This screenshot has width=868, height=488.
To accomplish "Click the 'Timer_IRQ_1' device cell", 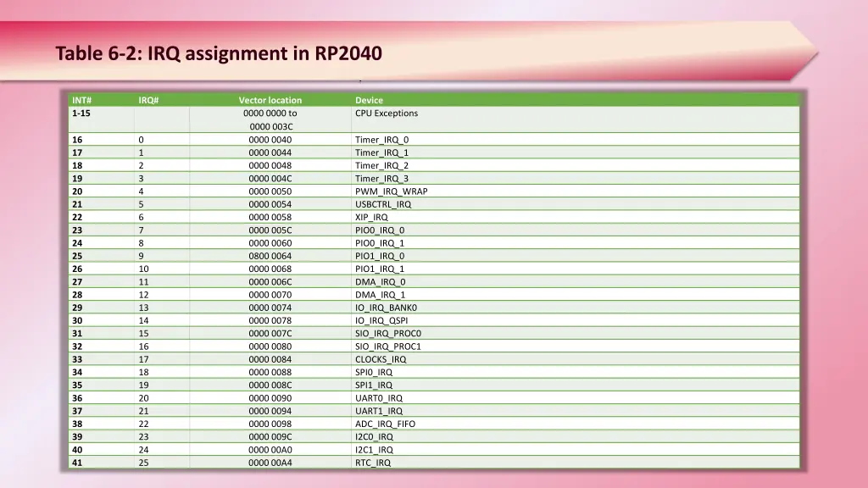I will 382,152.
